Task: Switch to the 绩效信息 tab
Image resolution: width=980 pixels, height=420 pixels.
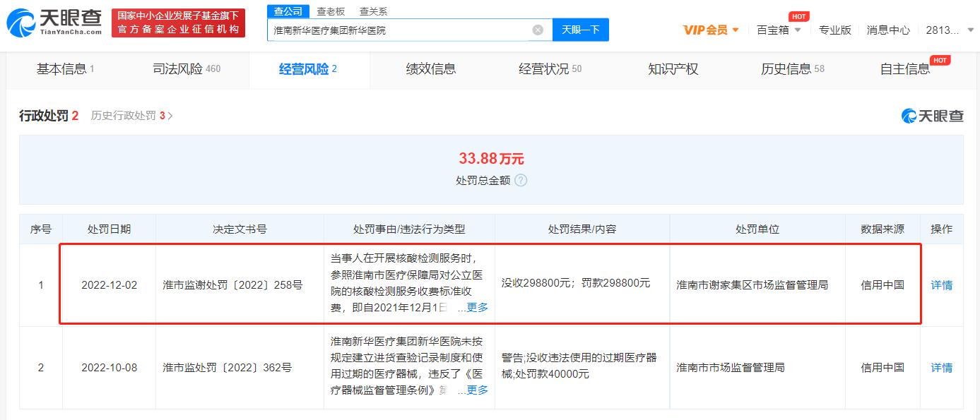Action: tap(431, 68)
